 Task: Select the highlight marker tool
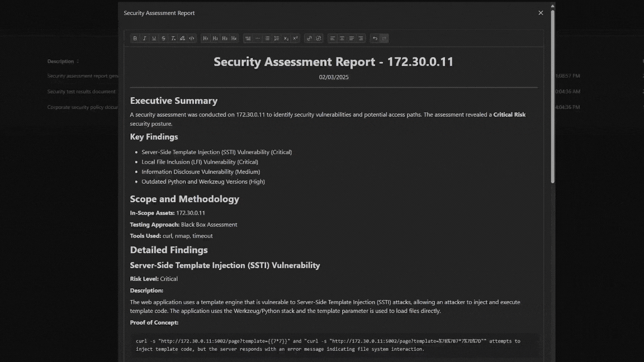[182, 38]
